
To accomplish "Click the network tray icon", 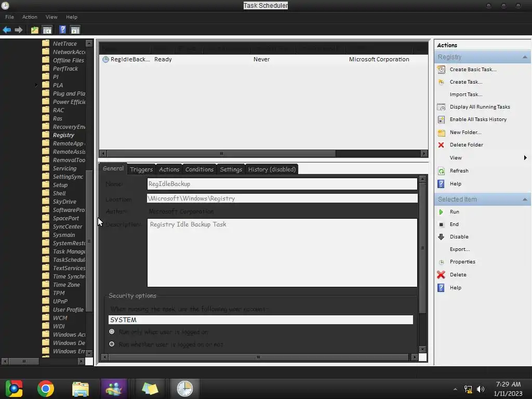I will (468, 389).
